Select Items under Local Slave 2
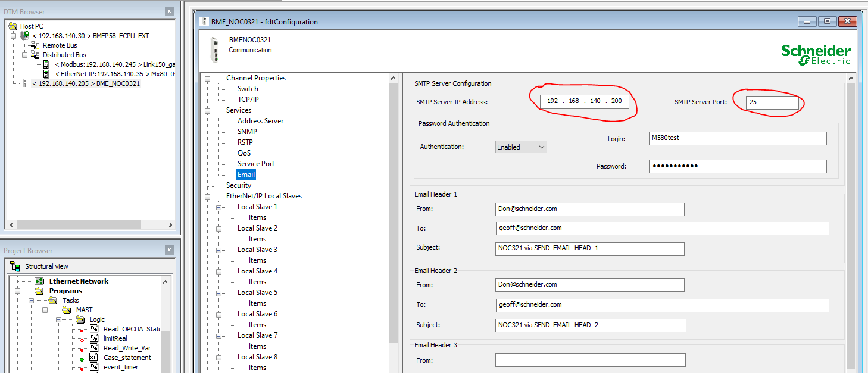Screen dimensions: 868x373 click(x=257, y=239)
